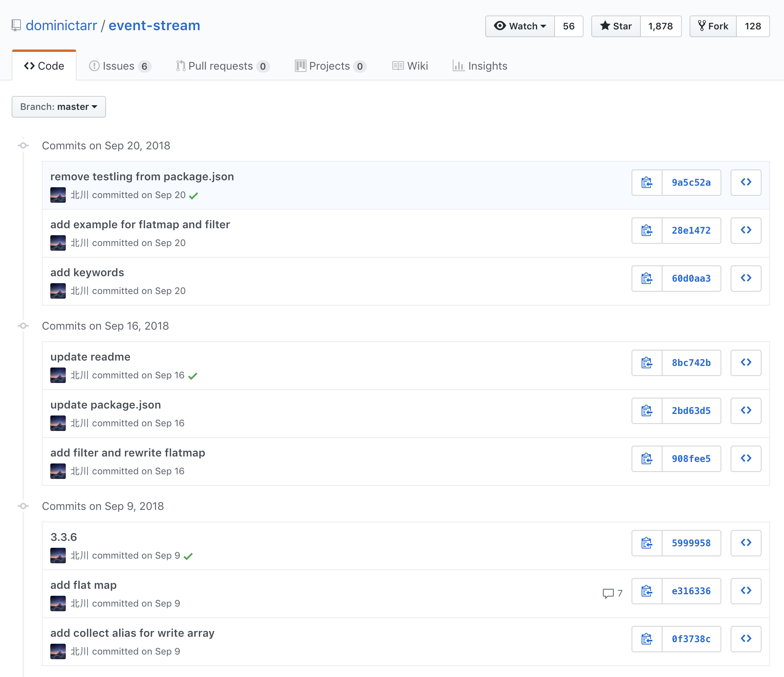View the 1,878 stargazers count
Image resolution: width=784 pixels, height=677 pixels.
click(x=661, y=26)
